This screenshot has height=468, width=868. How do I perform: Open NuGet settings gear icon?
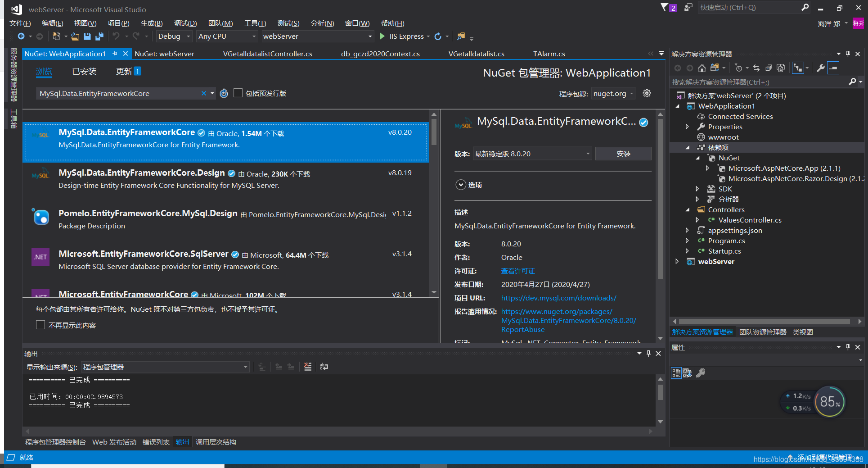[x=647, y=93]
